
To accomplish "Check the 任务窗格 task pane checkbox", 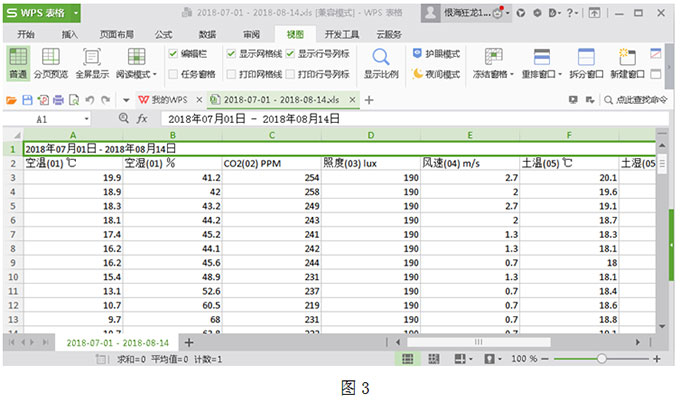I will pos(173,74).
